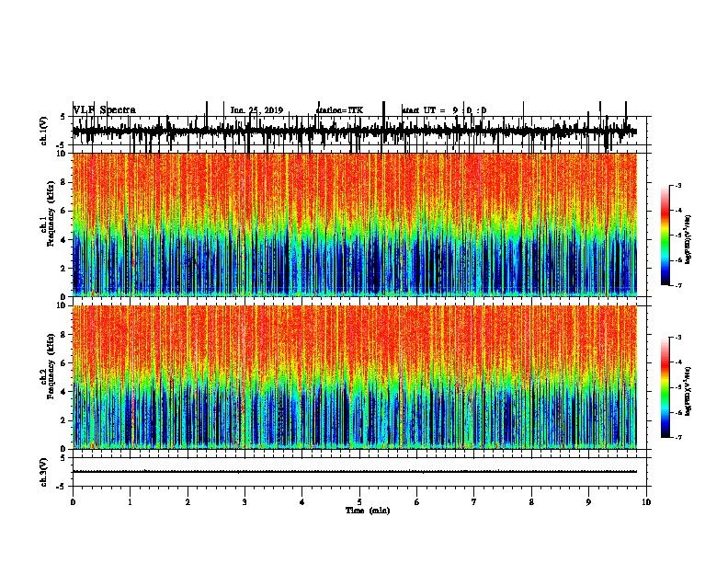Click the "8" kHz tick on ch.1 frequency axis

pyautogui.click(x=64, y=182)
